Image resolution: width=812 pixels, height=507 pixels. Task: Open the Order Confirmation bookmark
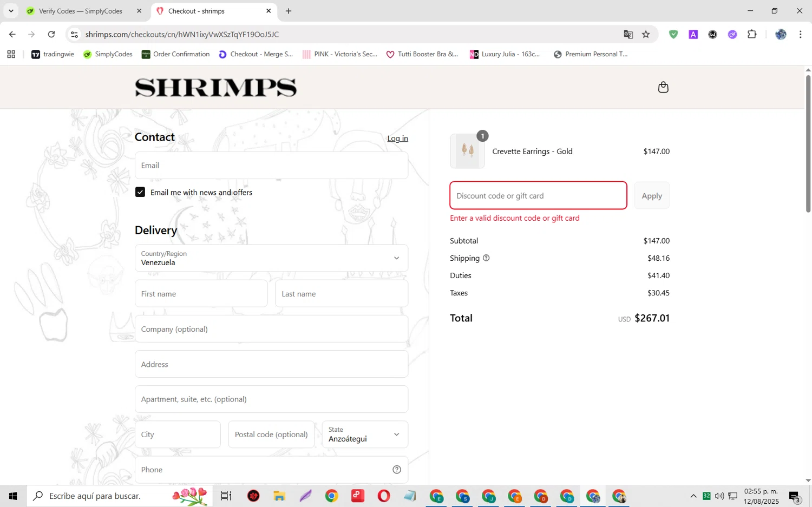175,54
